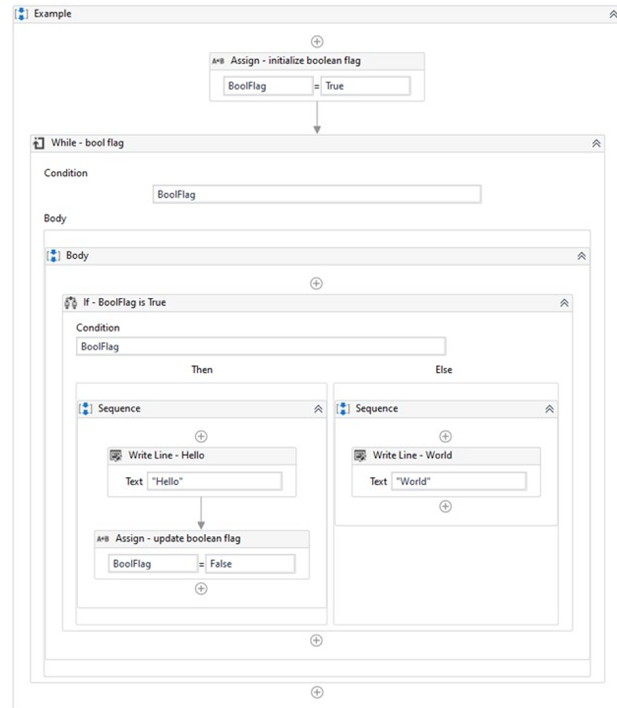Click the While condition field containing BoolFlag

(317, 195)
